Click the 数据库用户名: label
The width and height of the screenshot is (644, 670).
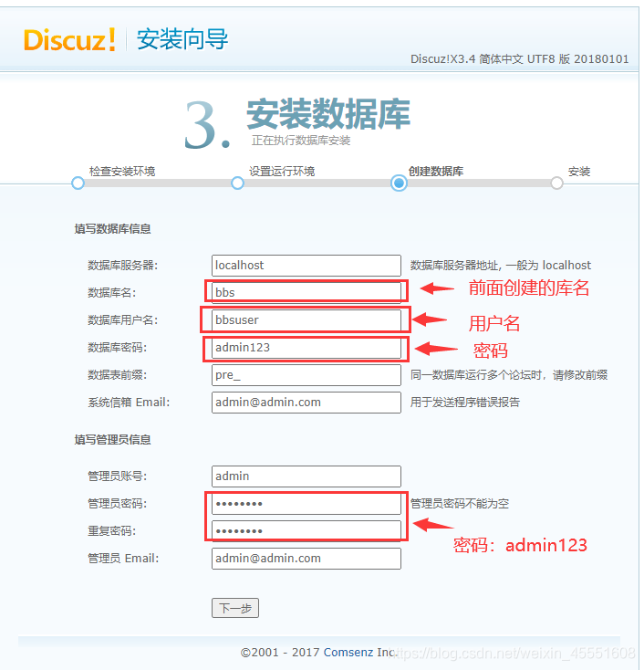pyautogui.click(x=123, y=320)
